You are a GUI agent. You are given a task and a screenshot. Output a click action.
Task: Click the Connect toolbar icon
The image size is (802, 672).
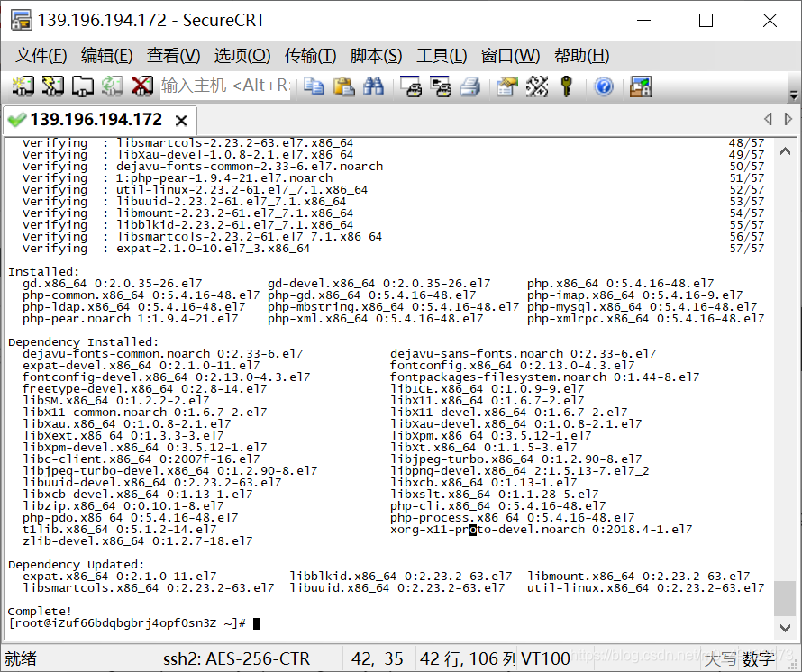tap(23, 86)
